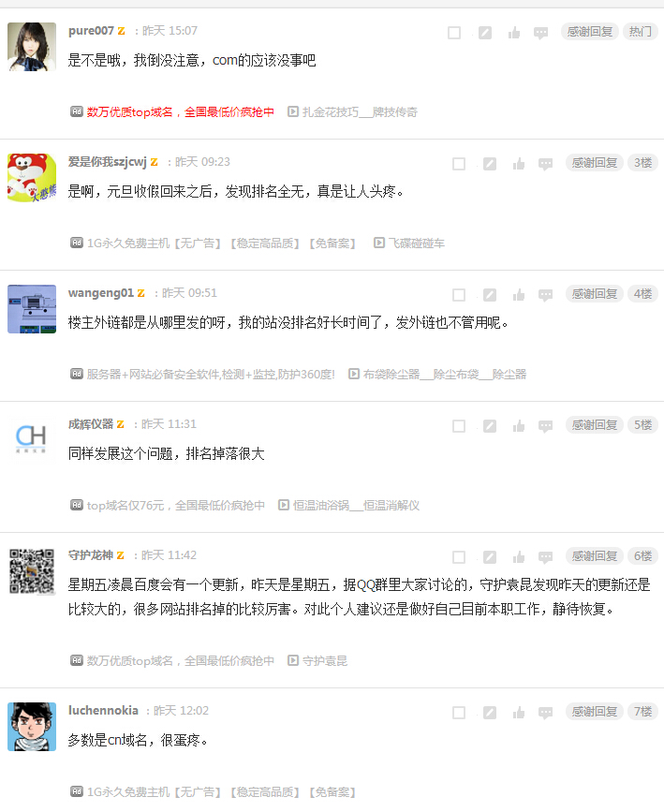The image size is (664, 812).
Task: Click 感谢回复 button on 4楼 post
Action: point(594,294)
